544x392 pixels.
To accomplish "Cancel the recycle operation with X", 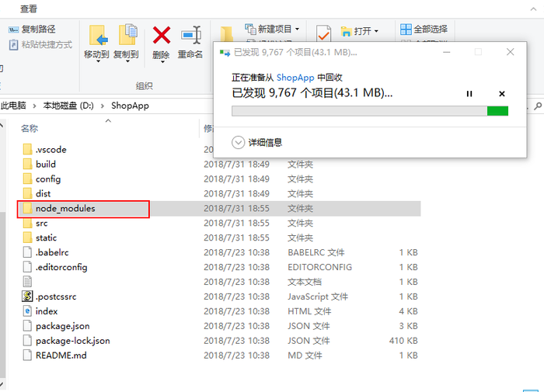I will [502, 94].
